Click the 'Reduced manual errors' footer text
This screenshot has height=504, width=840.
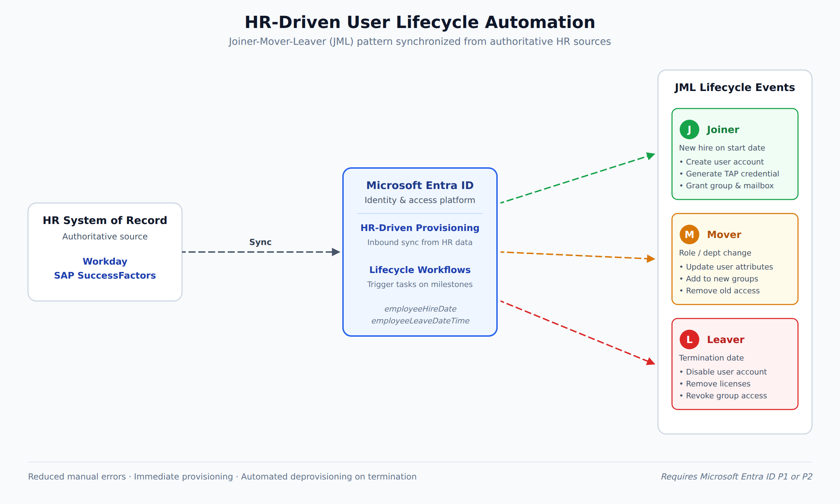(x=77, y=477)
